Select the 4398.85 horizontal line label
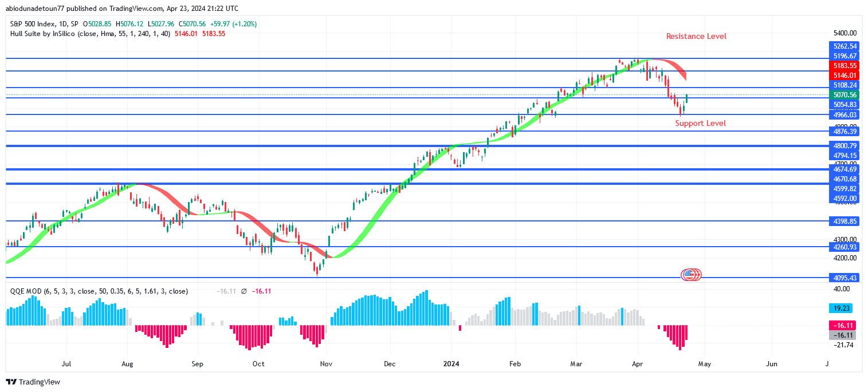 click(845, 221)
